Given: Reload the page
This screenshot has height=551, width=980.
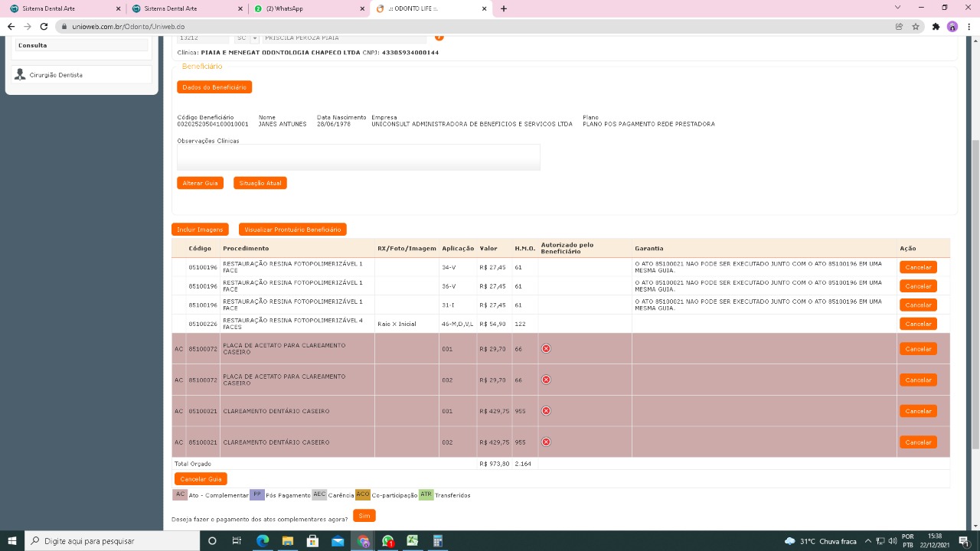Looking at the screenshot, I should pyautogui.click(x=44, y=26).
